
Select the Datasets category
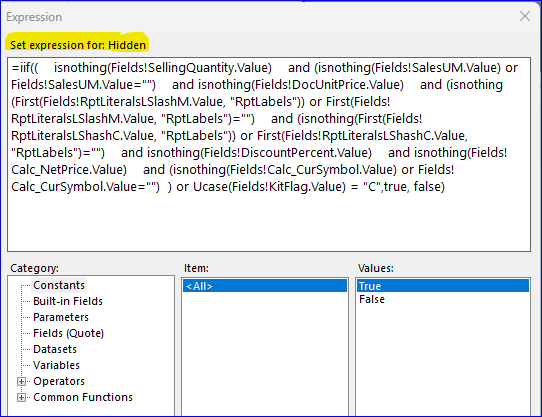[x=55, y=349]
